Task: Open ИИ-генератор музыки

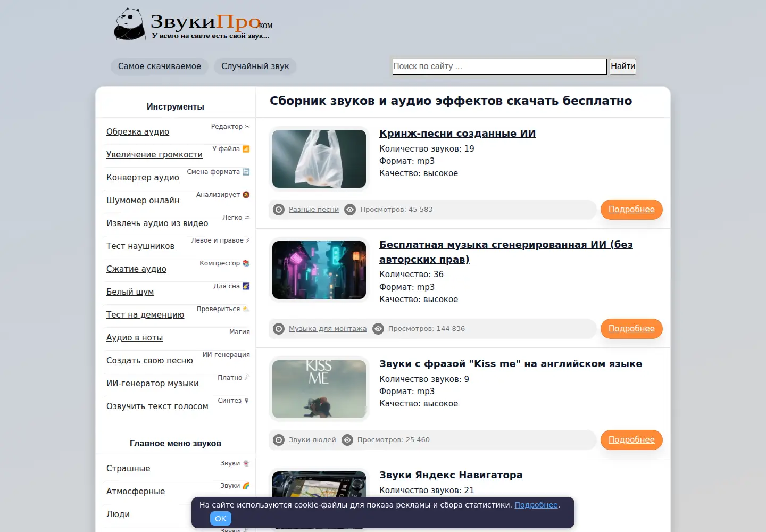Action: (153, 384)
